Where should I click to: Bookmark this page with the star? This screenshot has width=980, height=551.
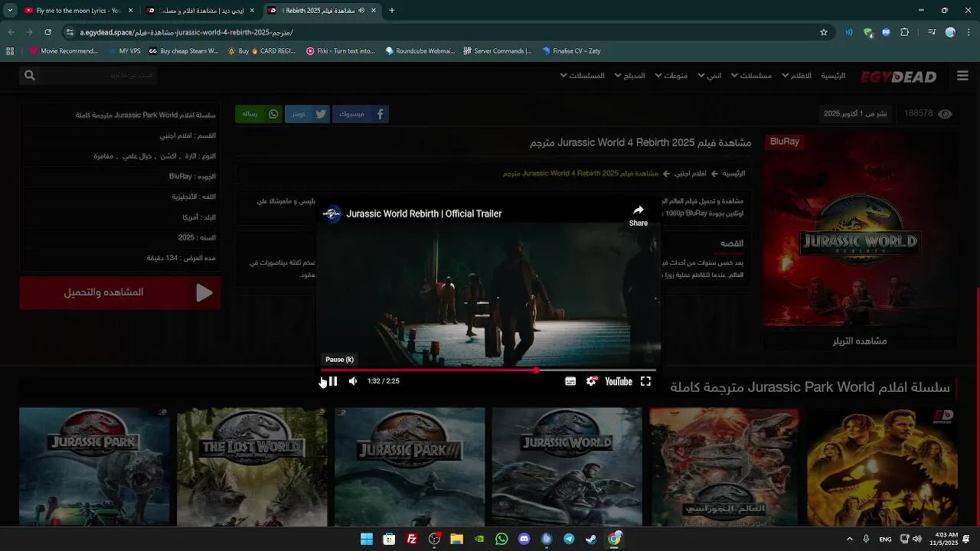tap(824, 32)
